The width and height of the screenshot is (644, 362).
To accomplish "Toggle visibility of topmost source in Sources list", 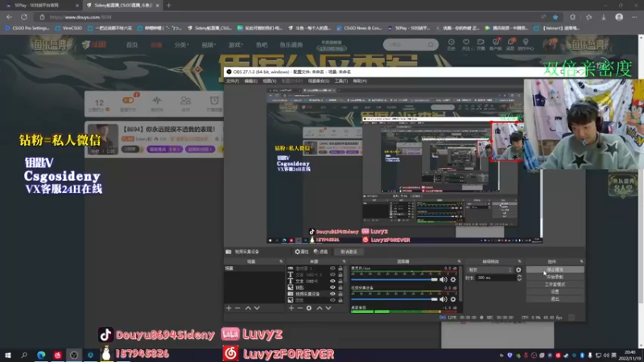I will click(x=332, y=269).
